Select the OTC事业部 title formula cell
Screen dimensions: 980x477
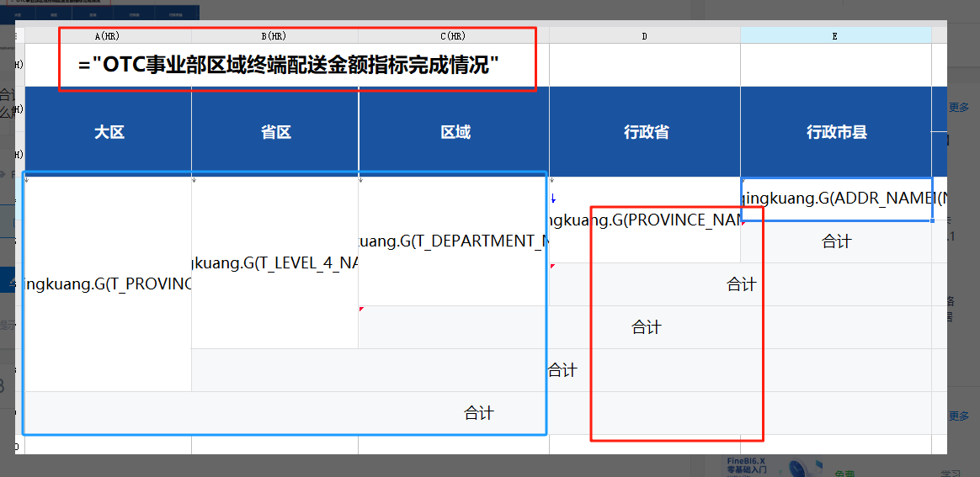click(287, 65)
